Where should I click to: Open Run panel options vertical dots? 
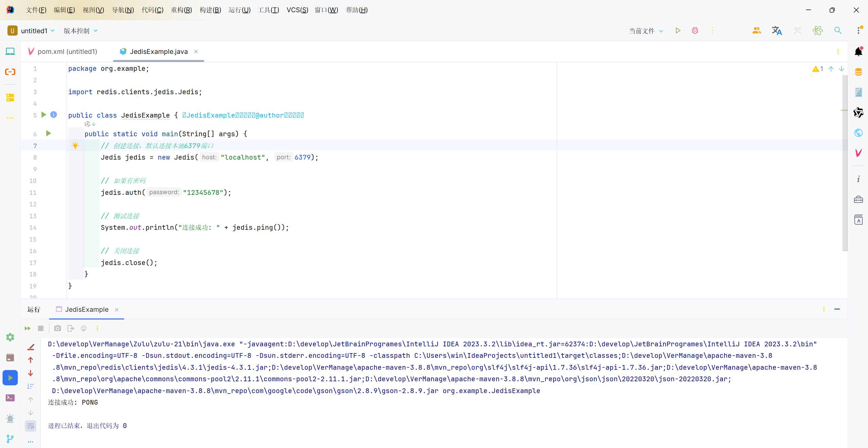[x=824, y=309]
